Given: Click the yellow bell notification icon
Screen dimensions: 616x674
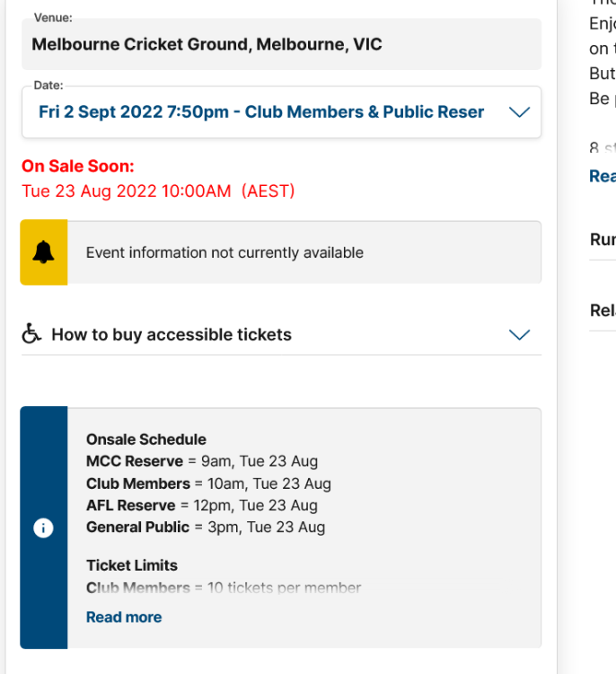Looking at the screenshot, I should (x=43, y=253).
